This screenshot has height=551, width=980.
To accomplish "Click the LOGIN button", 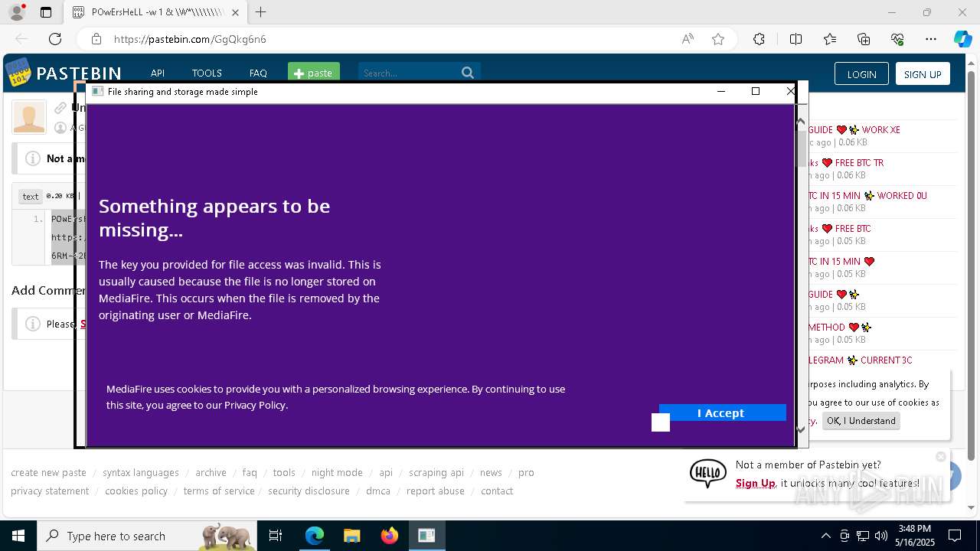I will pyautogui.click(x=861, y=73).
